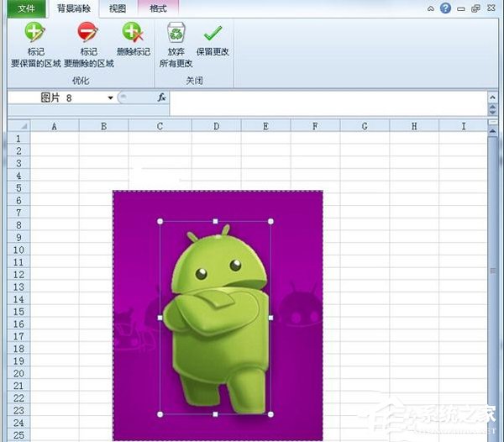Click top-middle handle of removal selection box
The width and height of the screenshot is (504, 442).
click(215, 221)
